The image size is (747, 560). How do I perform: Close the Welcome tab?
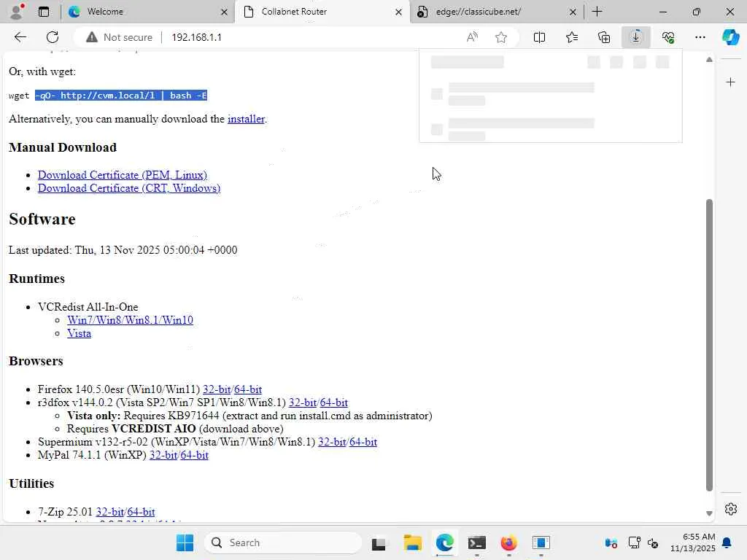coord(224,12)
